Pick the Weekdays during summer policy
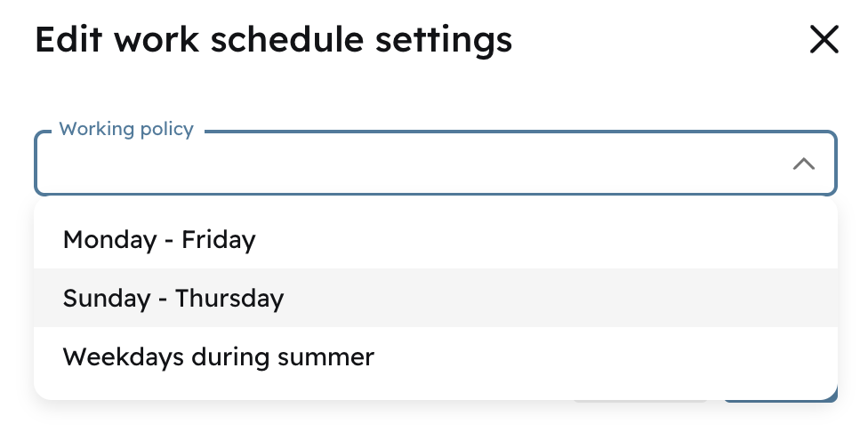The height and width of the screenshot is (432, 868). point(219,357)
